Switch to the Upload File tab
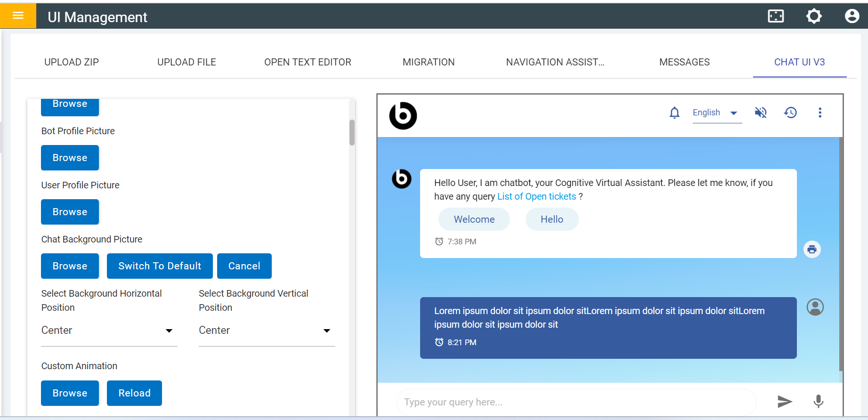The width and height of the screenshot is (868, 420). pyautogui.click(x=187, y=62)
